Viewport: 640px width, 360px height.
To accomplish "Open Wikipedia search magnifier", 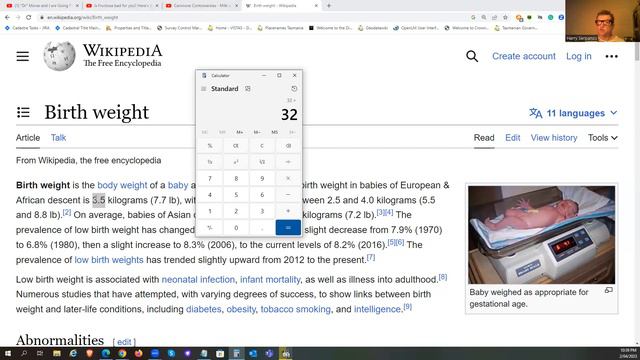I will point(472,56).
